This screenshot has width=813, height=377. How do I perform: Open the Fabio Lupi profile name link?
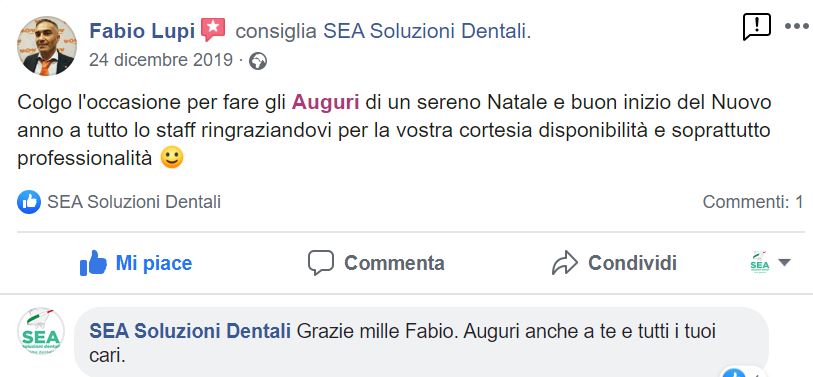point(142,31)
